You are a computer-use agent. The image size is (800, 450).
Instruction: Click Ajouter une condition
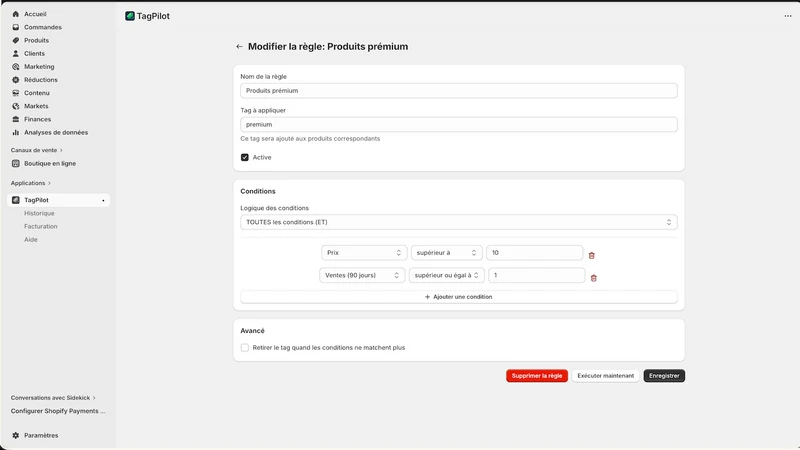point(459,296)
